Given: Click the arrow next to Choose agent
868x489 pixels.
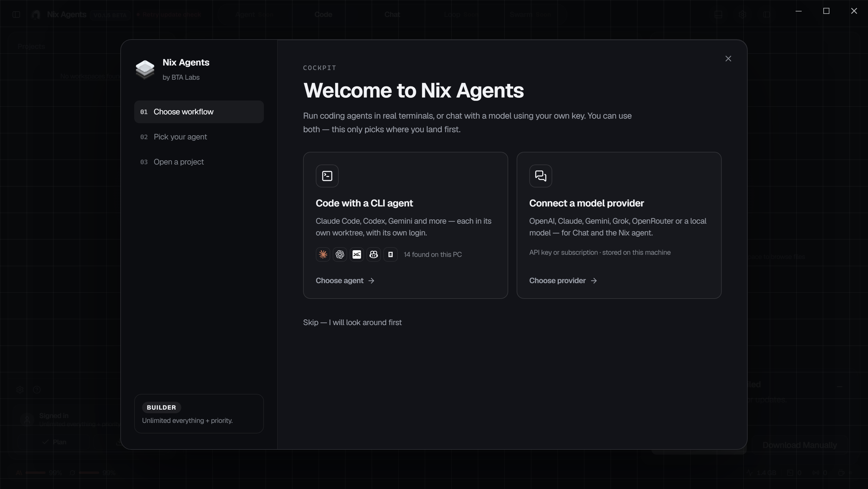Looking at the screenshot, I should tap(371, 281).
